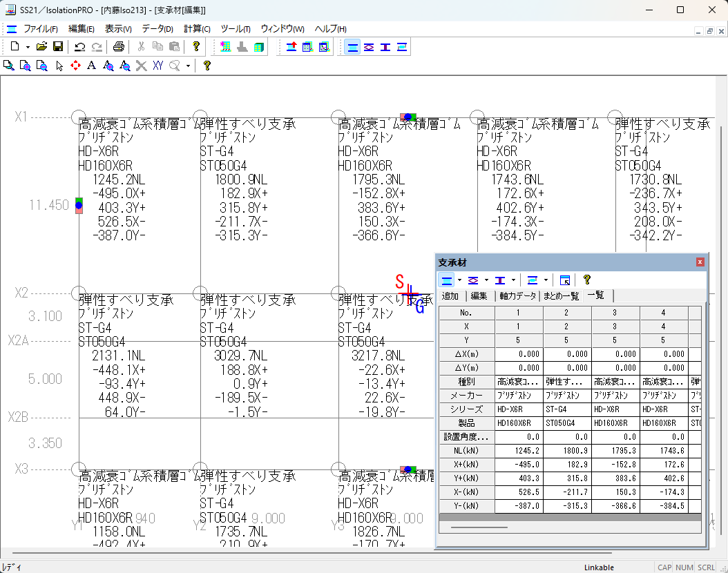Image resolution: width=728 pixels, height=573 pixels.
Task: Close the 支承材 panel with red X
Action: (x=700, y=262)
